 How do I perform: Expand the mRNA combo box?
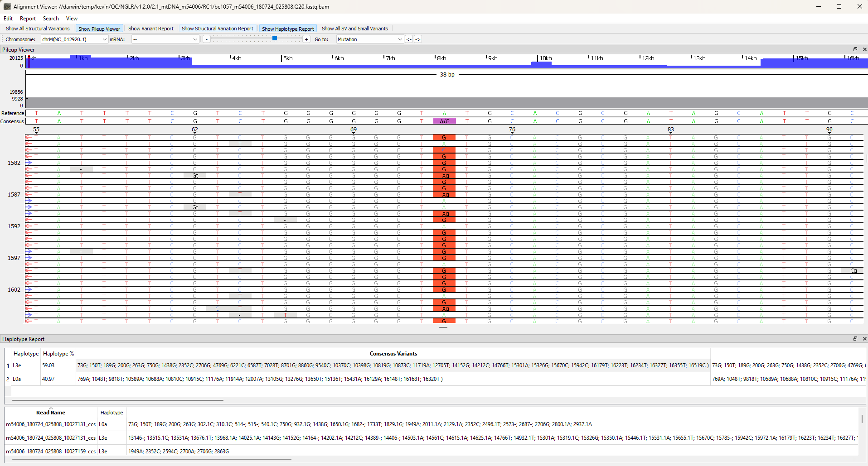(x=165, y=39)
